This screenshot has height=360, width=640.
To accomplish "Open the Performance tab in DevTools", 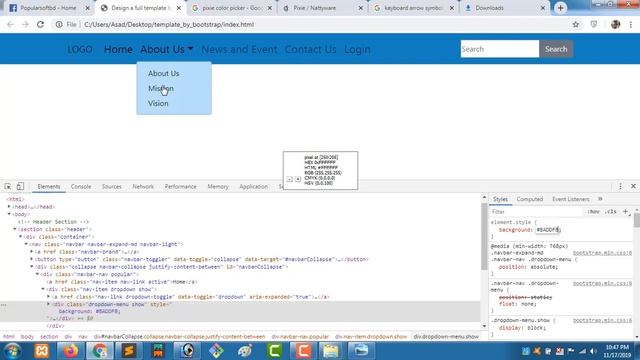I will pyautogui.click(x=180, y=187).
